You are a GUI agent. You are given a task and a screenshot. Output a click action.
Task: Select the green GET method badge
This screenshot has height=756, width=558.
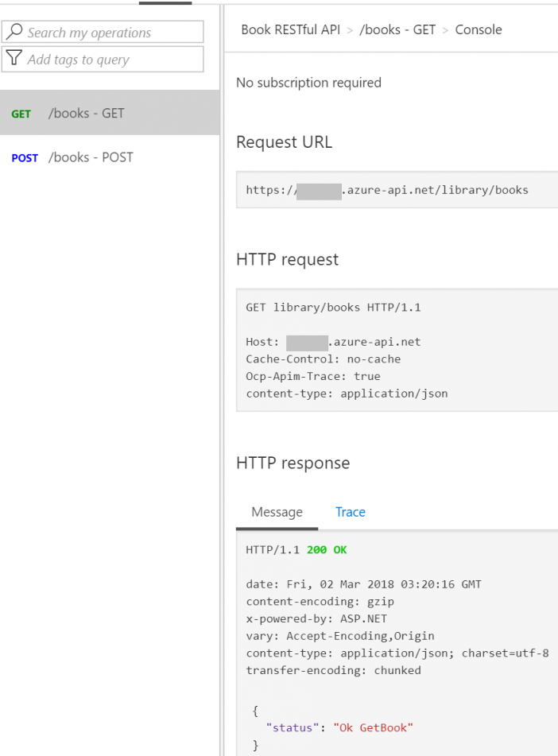coord(21,114)
